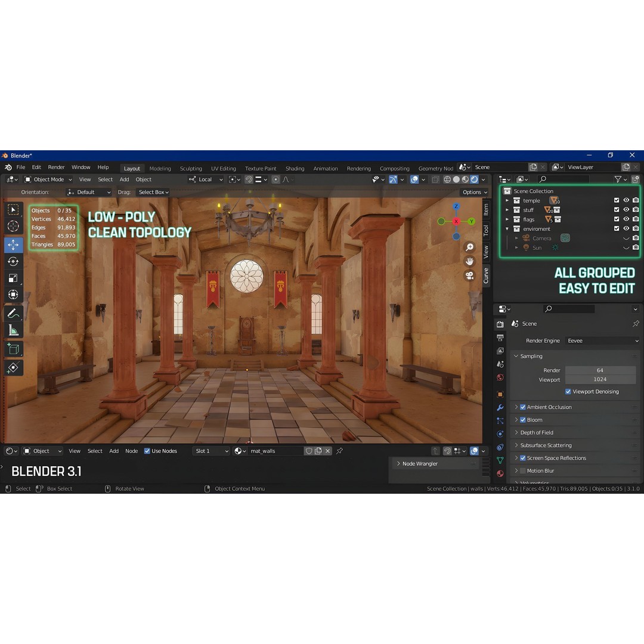Select the 3D Cursor tool
Screen dimensions: 644x644
(x=13, y=226)
